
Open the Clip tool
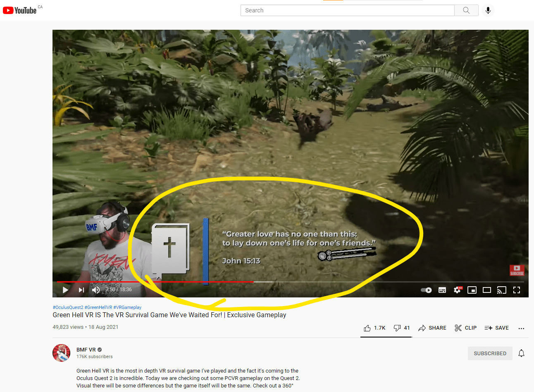(x=465, y=328)
